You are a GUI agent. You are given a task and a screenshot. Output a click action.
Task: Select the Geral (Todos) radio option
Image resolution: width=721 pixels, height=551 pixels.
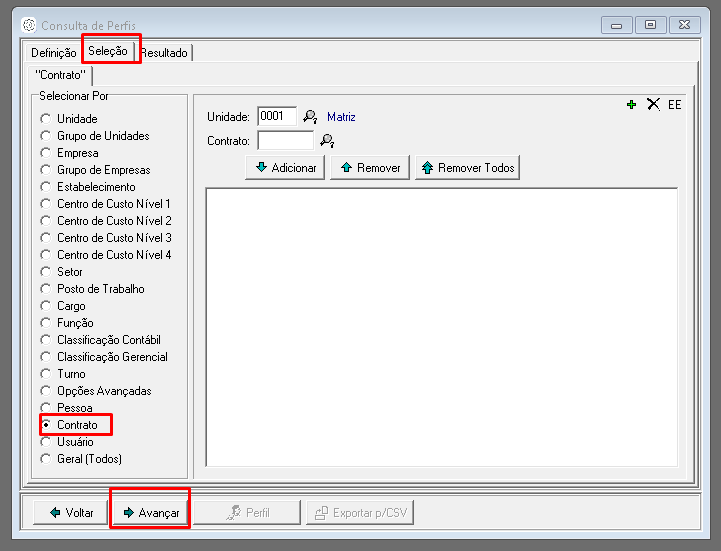[x=45, y=459]
